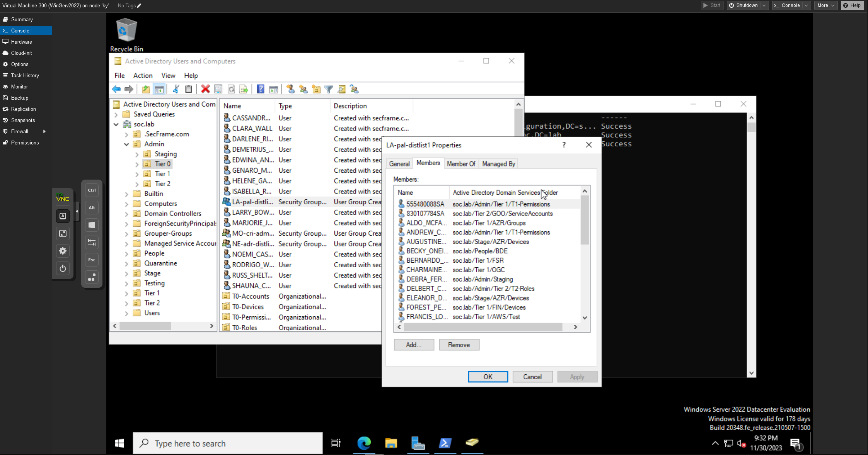
Task: Click the red Delete toolbar icon
Action: [205, 89]
